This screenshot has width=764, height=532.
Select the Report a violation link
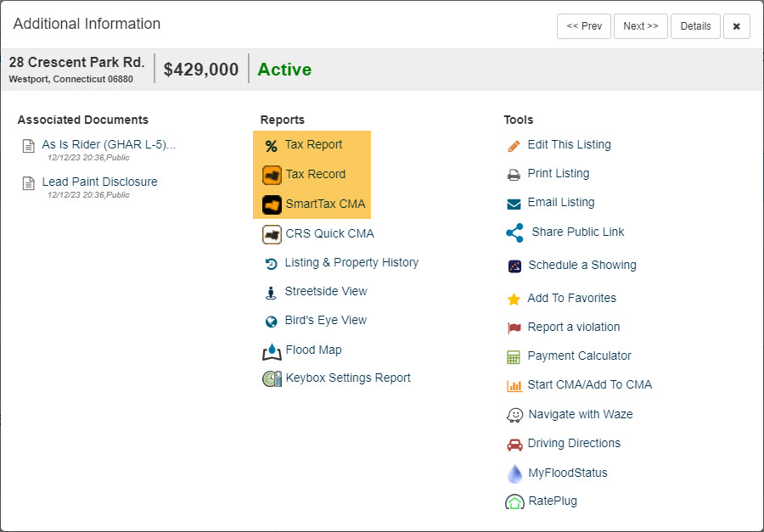(574, 327)
